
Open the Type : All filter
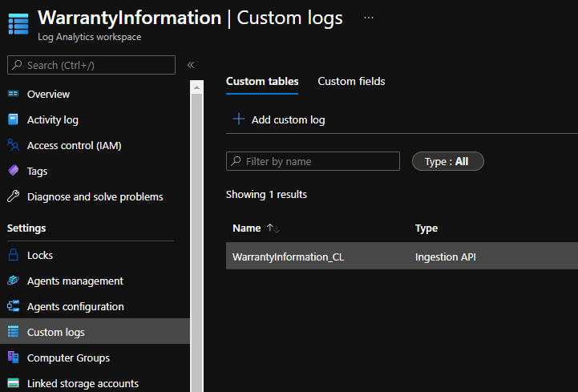click(x=447, y=161)
